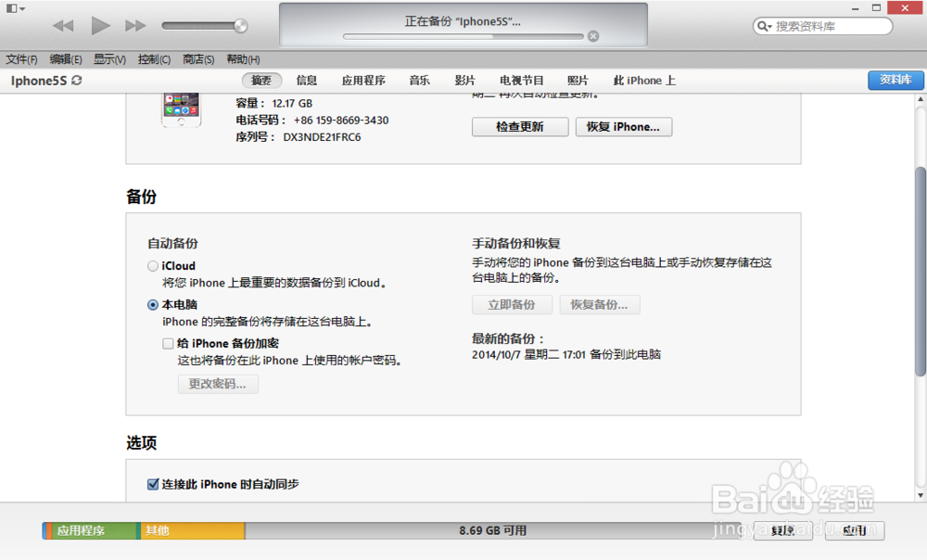Click the 检查更新 button
Screen dimensions: 927x560
[x=520, y=127]
